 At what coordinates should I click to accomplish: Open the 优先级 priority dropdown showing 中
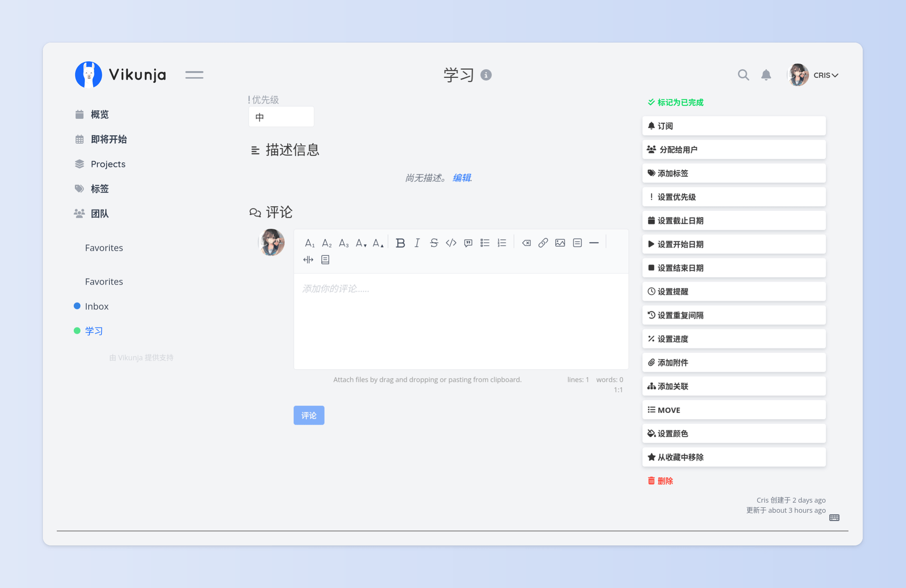click(281, 117)
